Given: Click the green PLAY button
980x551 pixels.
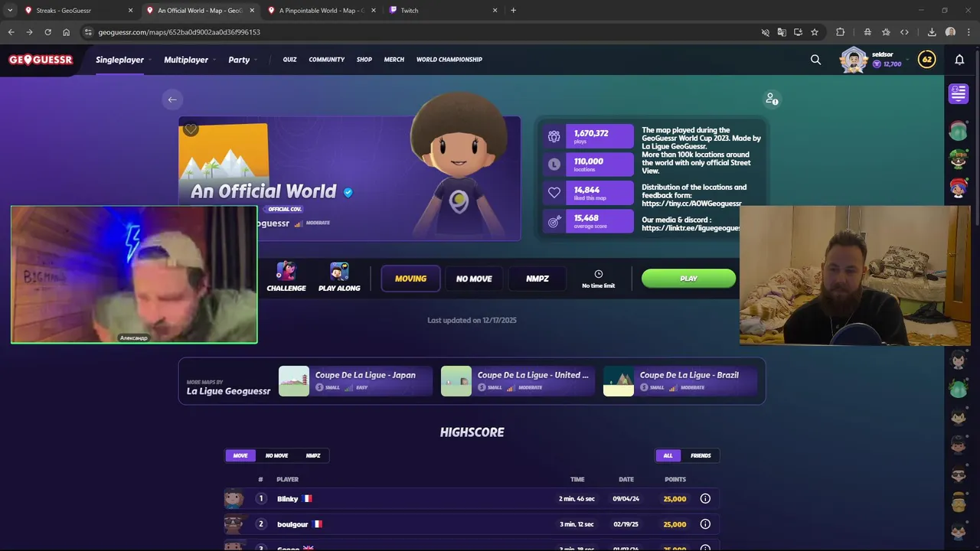Looking at the screenshot, I should tap(688, 279).
